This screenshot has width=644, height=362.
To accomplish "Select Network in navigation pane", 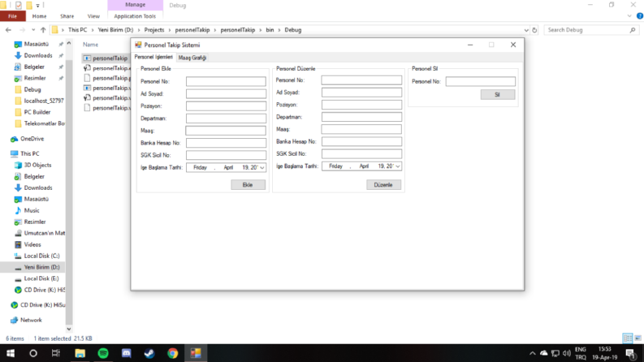I will pos(31,320).
